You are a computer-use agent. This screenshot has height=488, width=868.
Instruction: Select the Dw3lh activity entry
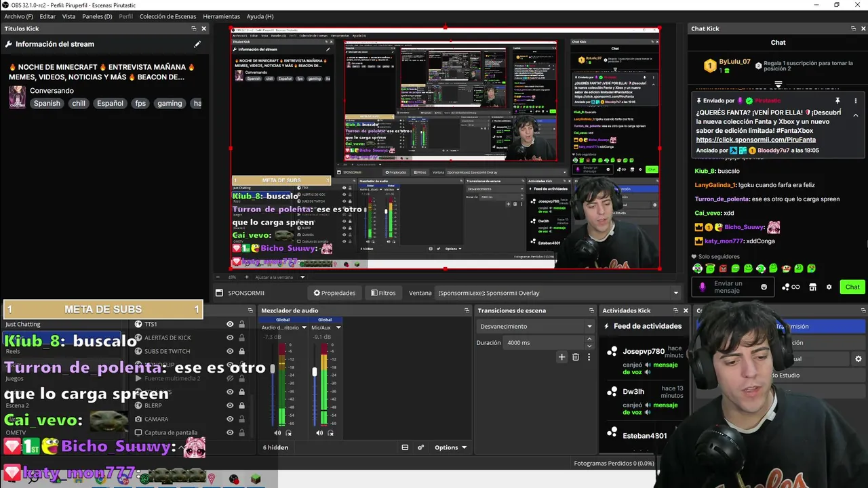tap(644, 401)
